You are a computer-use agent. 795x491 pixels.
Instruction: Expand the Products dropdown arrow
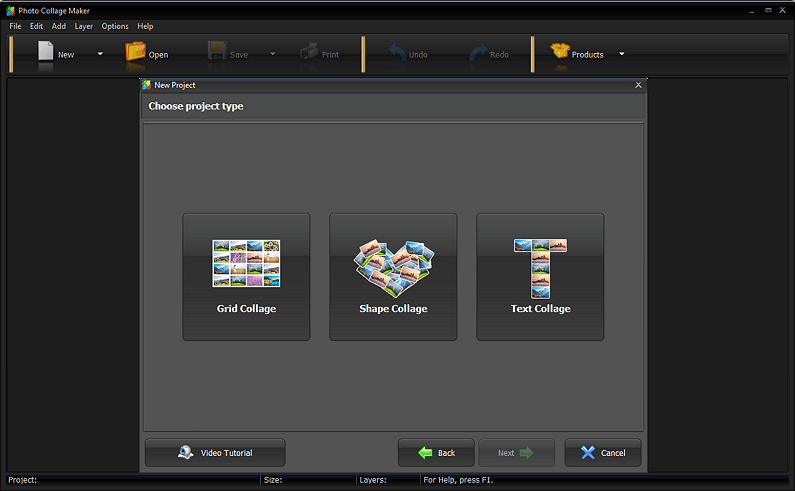pos(622,54)
